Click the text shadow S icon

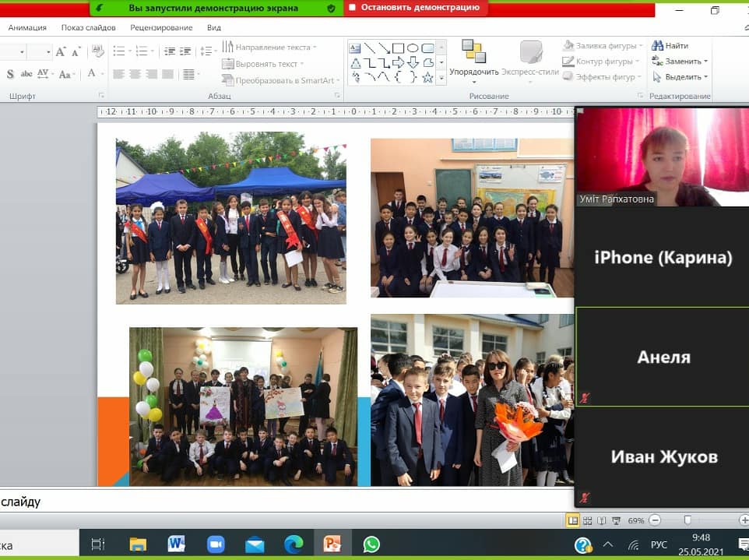[x=10, y=74]
